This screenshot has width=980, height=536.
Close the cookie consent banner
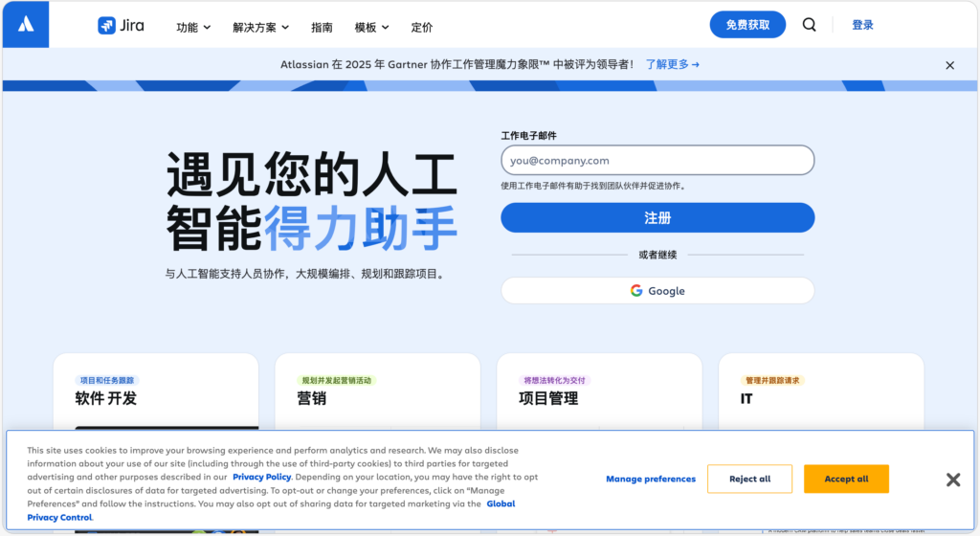pyautogui.click(x=953, y=480)
